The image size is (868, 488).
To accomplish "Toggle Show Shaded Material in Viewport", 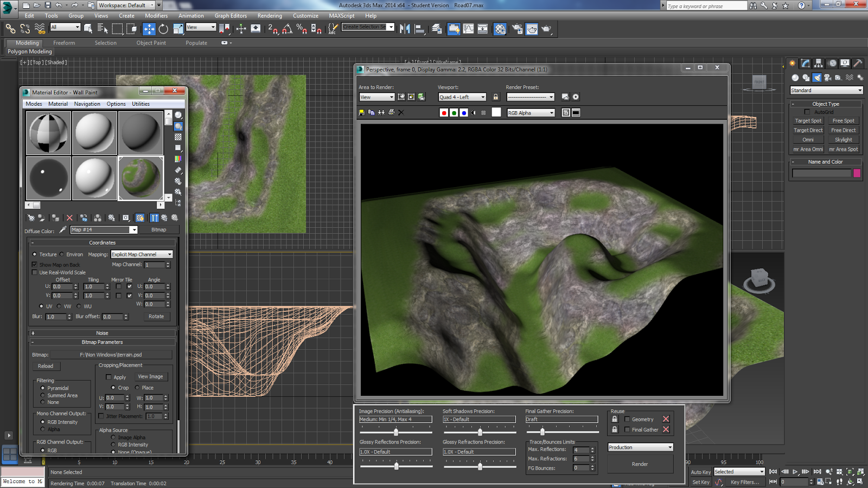I will 140,218.
